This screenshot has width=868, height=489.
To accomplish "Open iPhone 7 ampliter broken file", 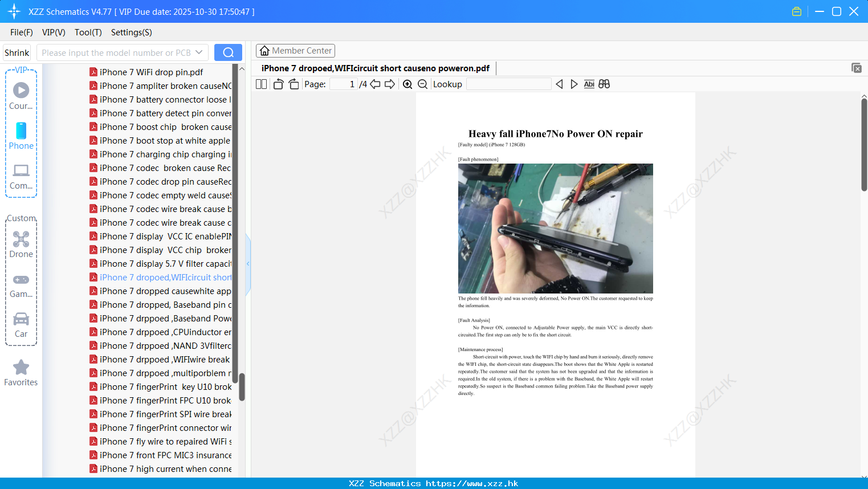I will 160,85.
